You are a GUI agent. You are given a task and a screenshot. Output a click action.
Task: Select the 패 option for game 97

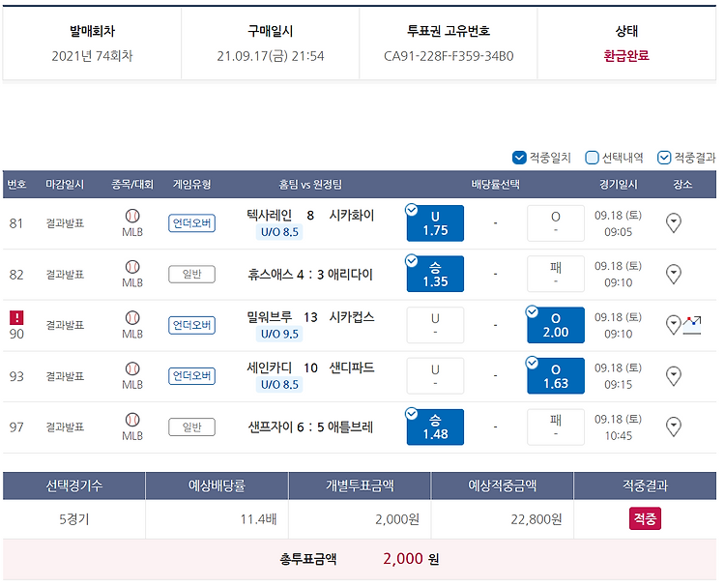(x=556, y=427)
